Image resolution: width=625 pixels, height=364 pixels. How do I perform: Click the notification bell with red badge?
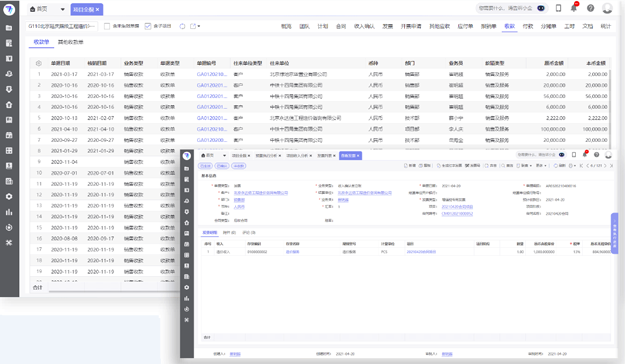[574, 8]
